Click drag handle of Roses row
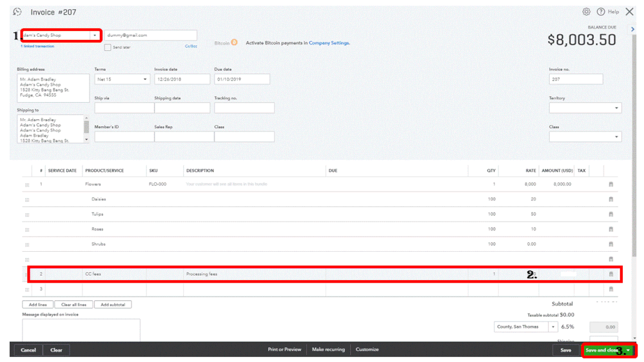This screenshot has height=362, width=644. [27, 230]
